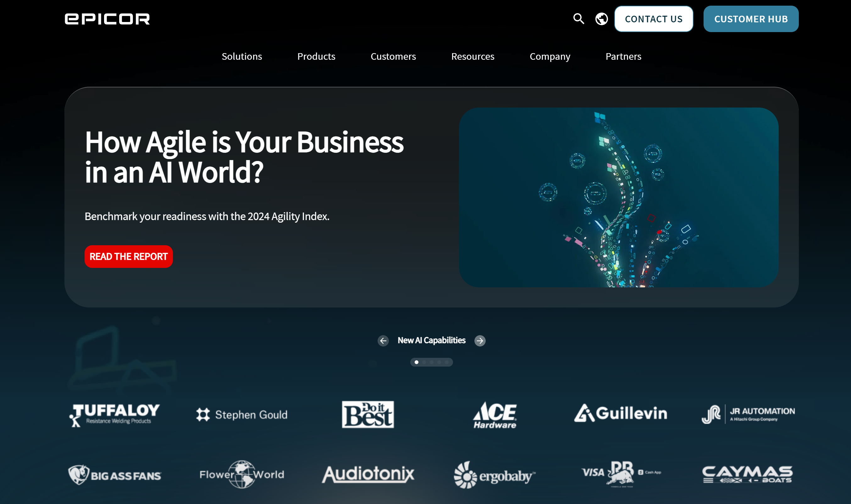The width and height of the screenshot is (851, 504).
Task: Open the Company menu item
Action: (550, 56)
